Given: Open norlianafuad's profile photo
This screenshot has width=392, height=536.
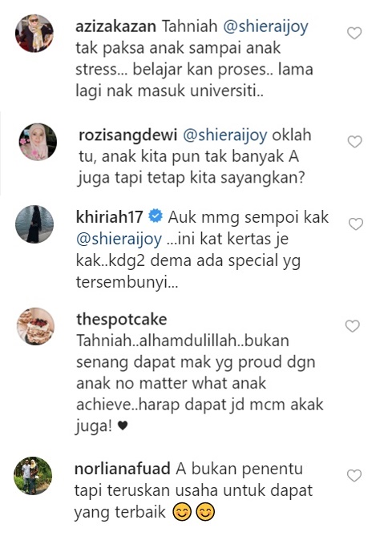Looking at the screenshot, I should (x=33, y=475).
